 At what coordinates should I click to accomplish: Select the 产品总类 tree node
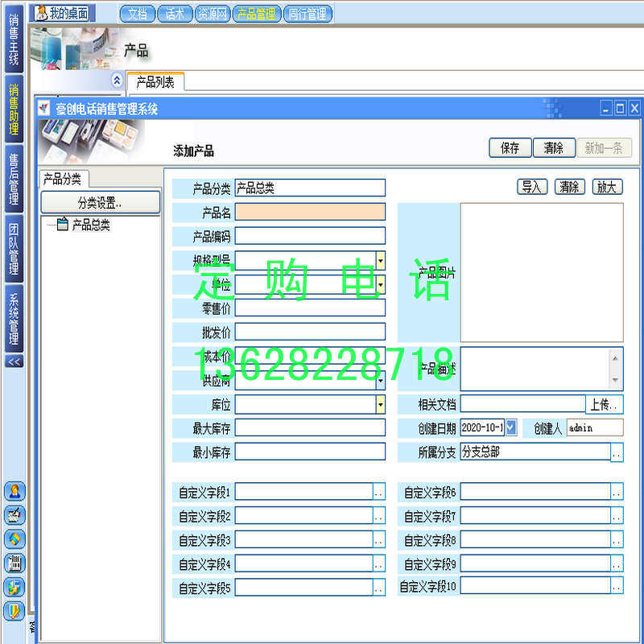pyautogui.click(x=91, y=225)
